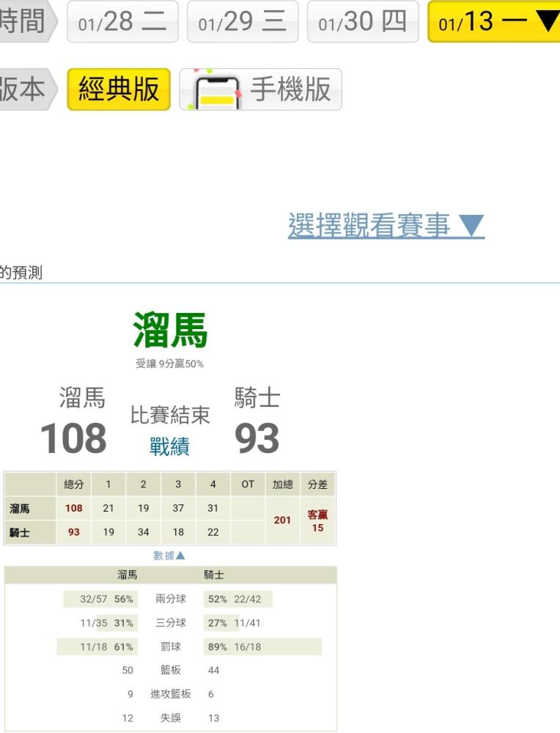560x733 pixels.
Task: Click the 罰球 stat label
Action: point(171,647)
